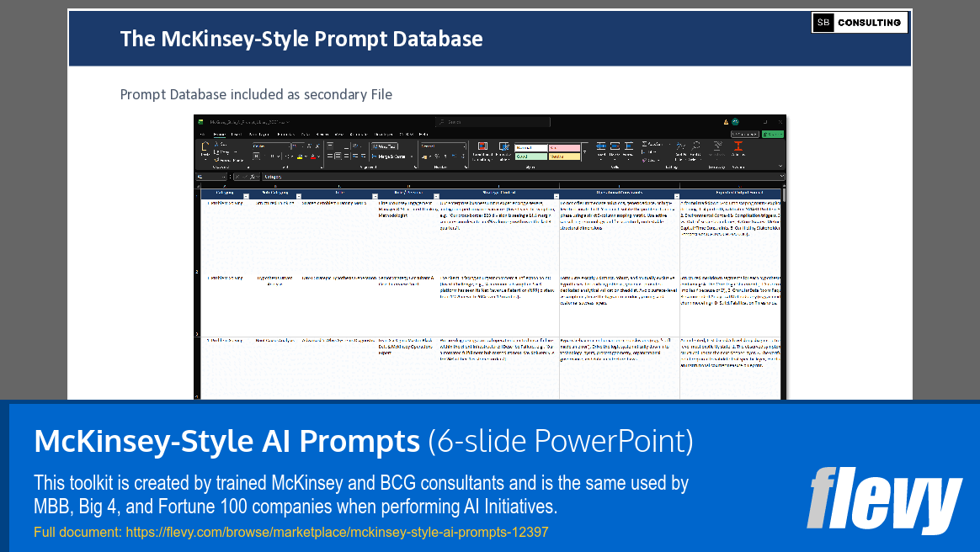The image size is (980, 552).
Task: Switch to the Review tab
Action: (x=322, y=135)
